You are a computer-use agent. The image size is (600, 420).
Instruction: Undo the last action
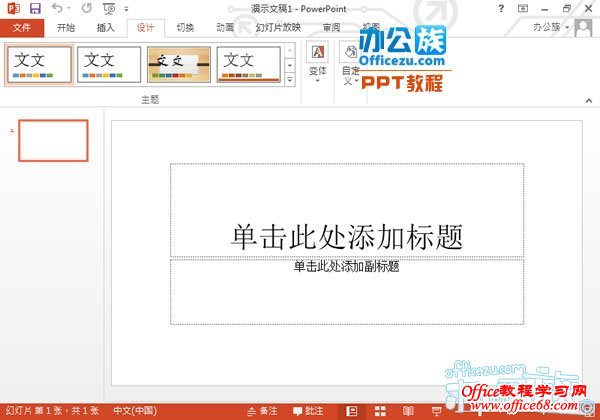coord(57,8)
